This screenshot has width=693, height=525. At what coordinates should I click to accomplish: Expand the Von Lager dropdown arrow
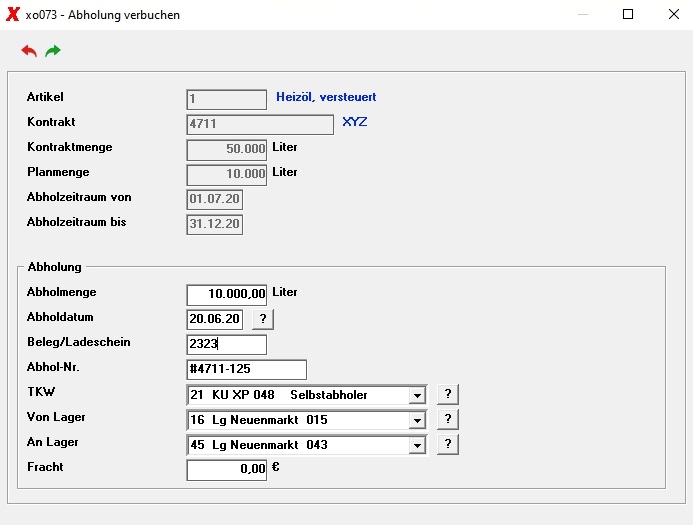[417, 420]
